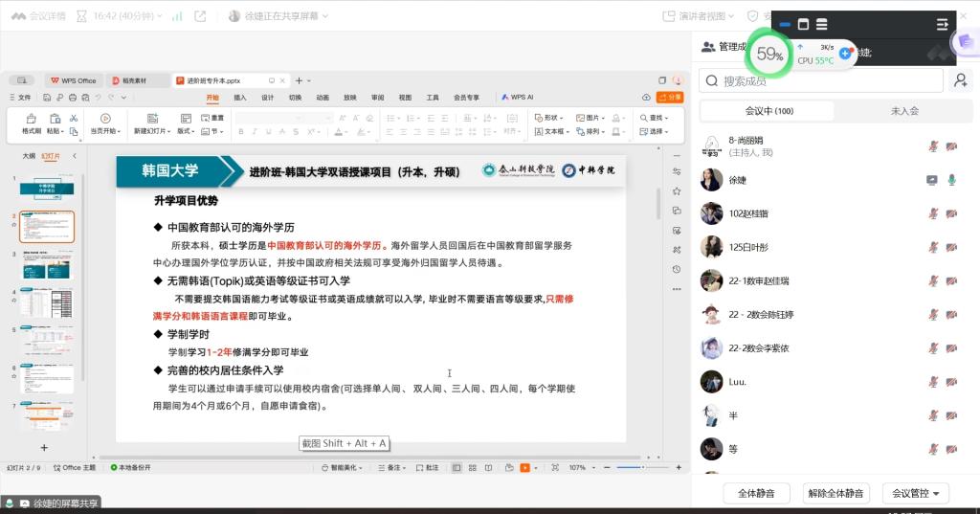
Task: Switch to the 插入 ribbon tab
Action: (240, 98)
